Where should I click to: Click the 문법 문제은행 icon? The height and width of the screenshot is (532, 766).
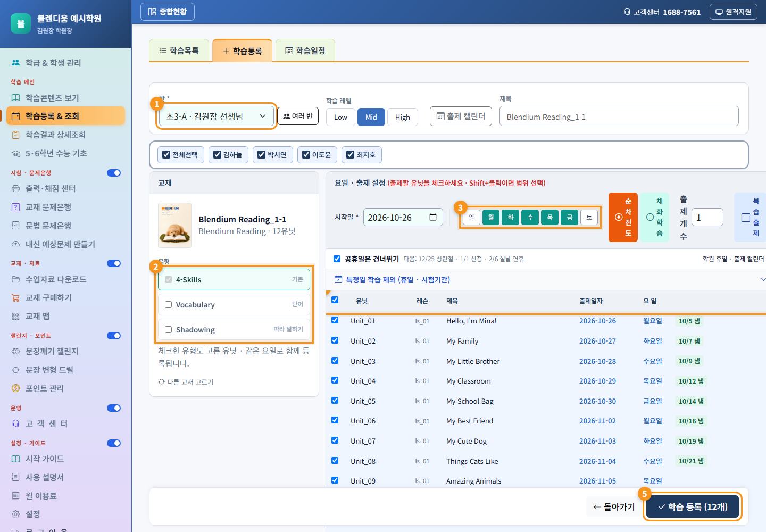(x=16, y=226)
